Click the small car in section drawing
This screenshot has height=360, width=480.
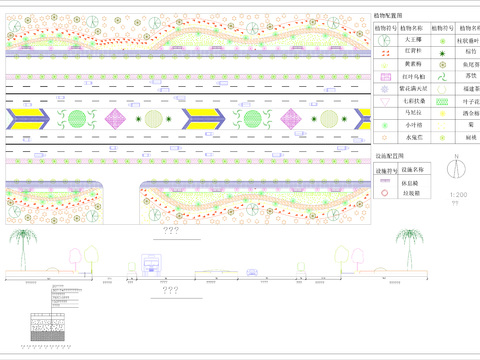252,272
